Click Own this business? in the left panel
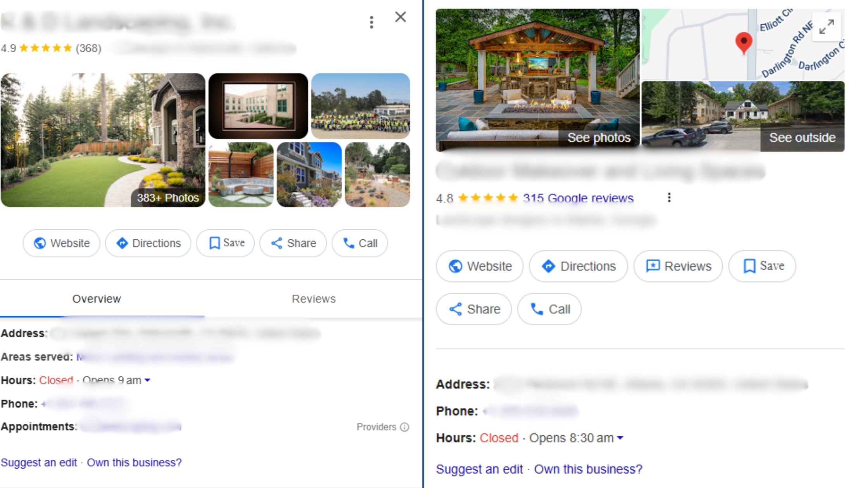 coord(134,462)
